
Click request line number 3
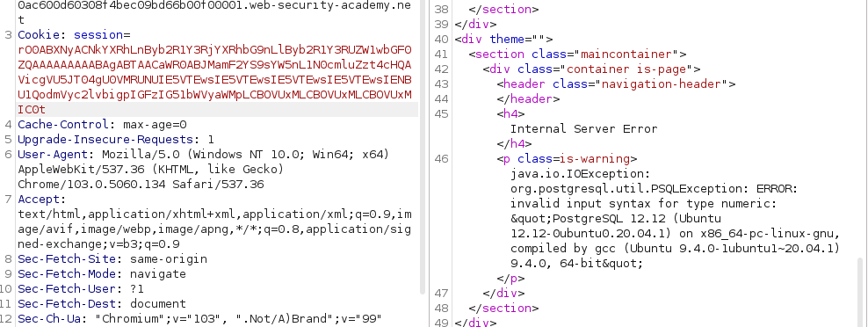click(x=8, y=35)
